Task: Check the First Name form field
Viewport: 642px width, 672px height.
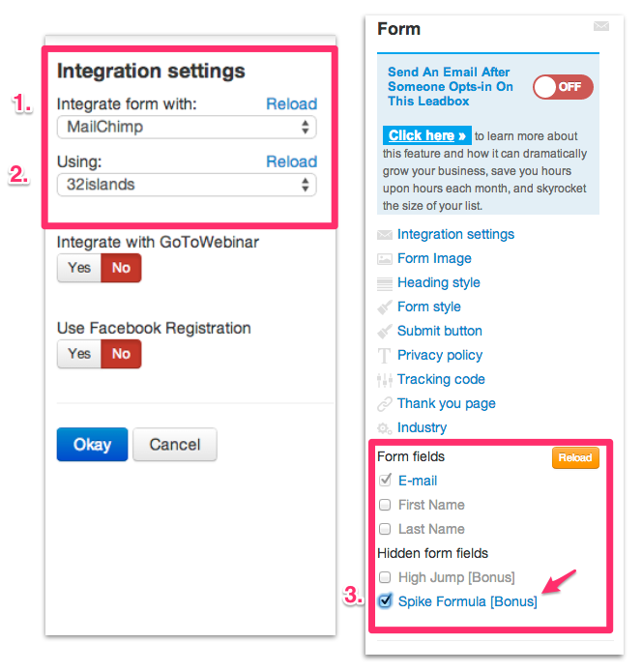Action: (x=385, y=505)
